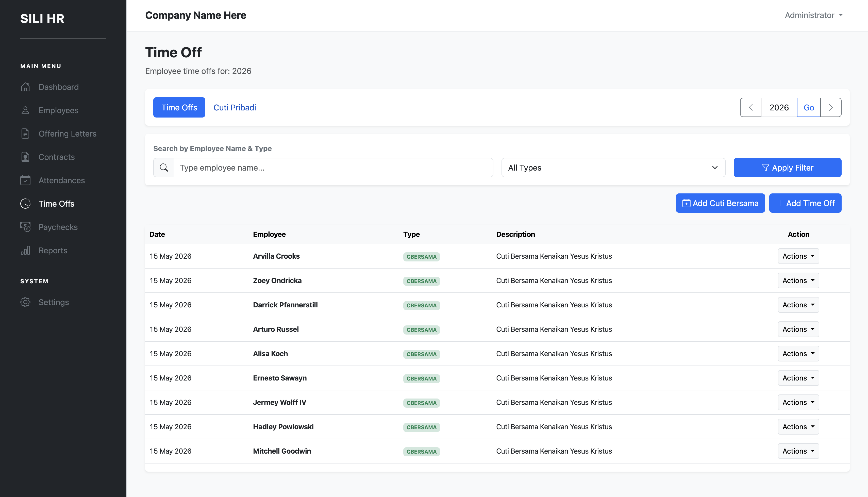Click the Time Offs clock icon
Screen dimensions: 868x497
(25, 204)
